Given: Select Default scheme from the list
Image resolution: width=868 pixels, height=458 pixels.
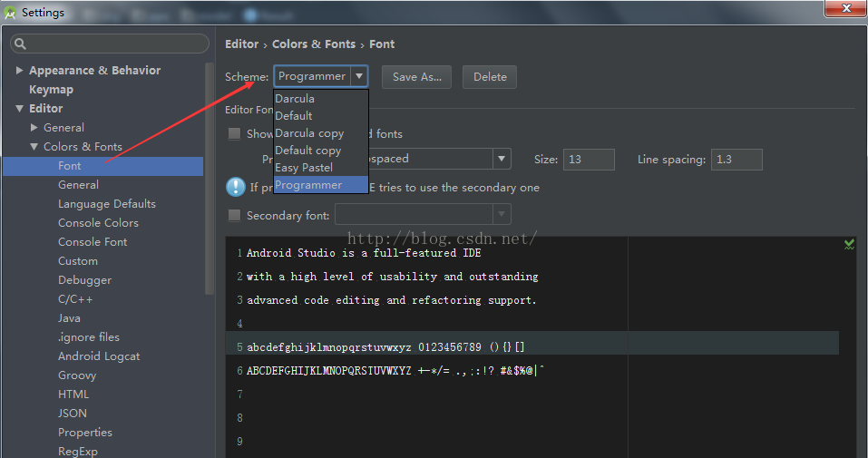Looking at the screenshot, I should (x=321, y=116).
